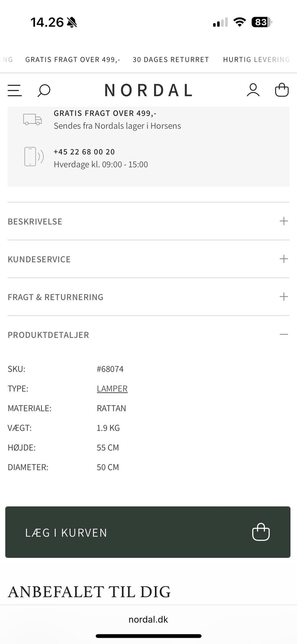This screenshot has width=297, height=644.
Task: Tap Gratis fragt over 499 banner item
Action: click(x=73, y=59)
